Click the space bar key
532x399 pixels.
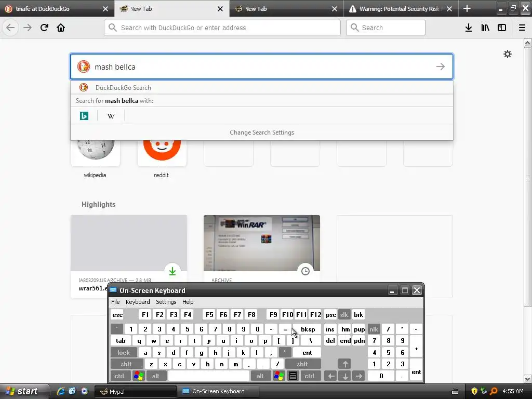pos(209,376)
